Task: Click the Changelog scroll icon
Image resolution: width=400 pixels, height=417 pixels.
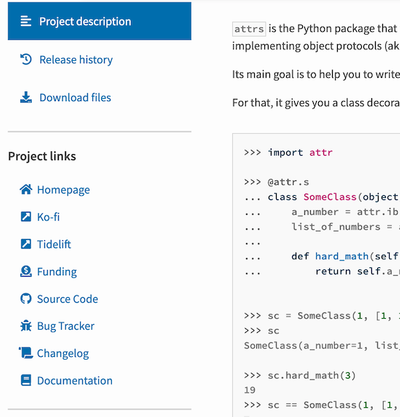Action: click(26, 353)
